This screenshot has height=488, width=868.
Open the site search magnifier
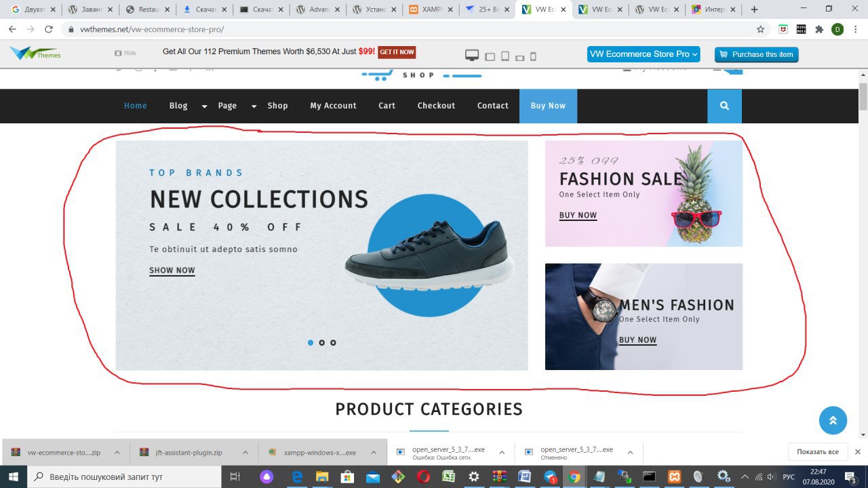724,106
